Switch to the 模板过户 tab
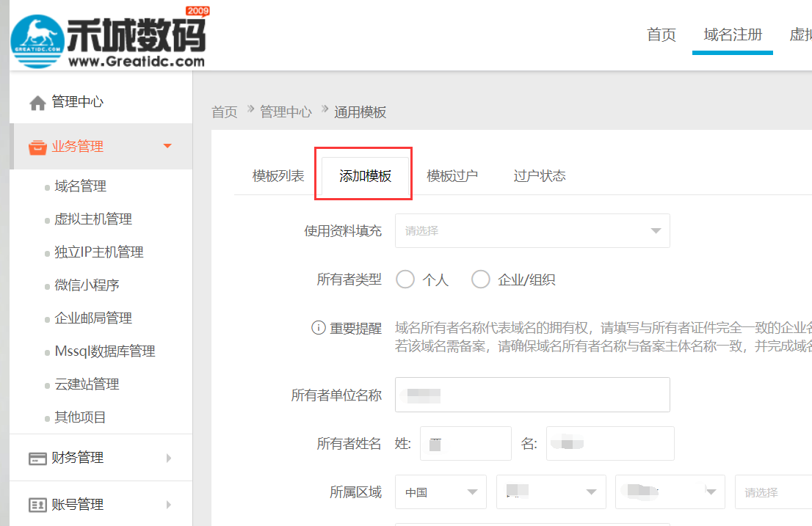Image resolution: width=812 pixels, height=526 pixels. click(452, 175)
